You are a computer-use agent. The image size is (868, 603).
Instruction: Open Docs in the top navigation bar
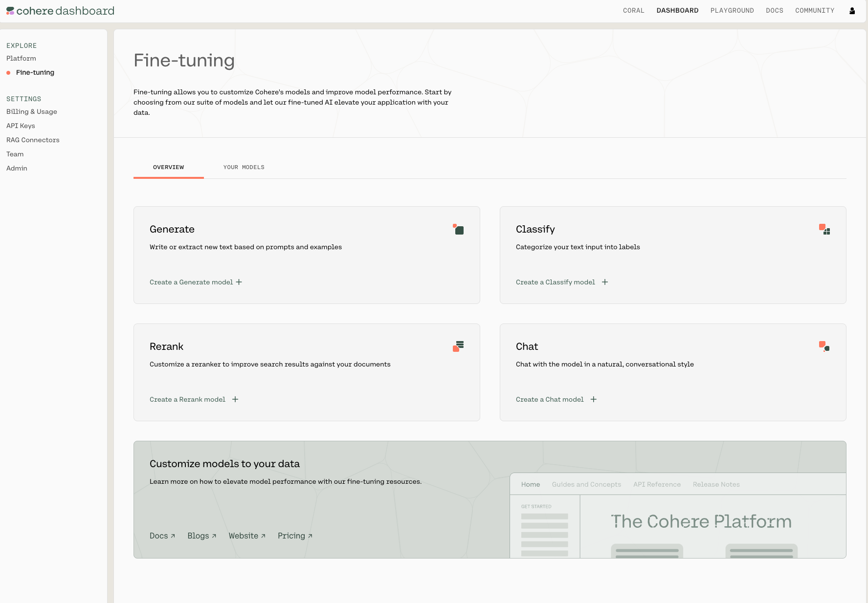775,11
